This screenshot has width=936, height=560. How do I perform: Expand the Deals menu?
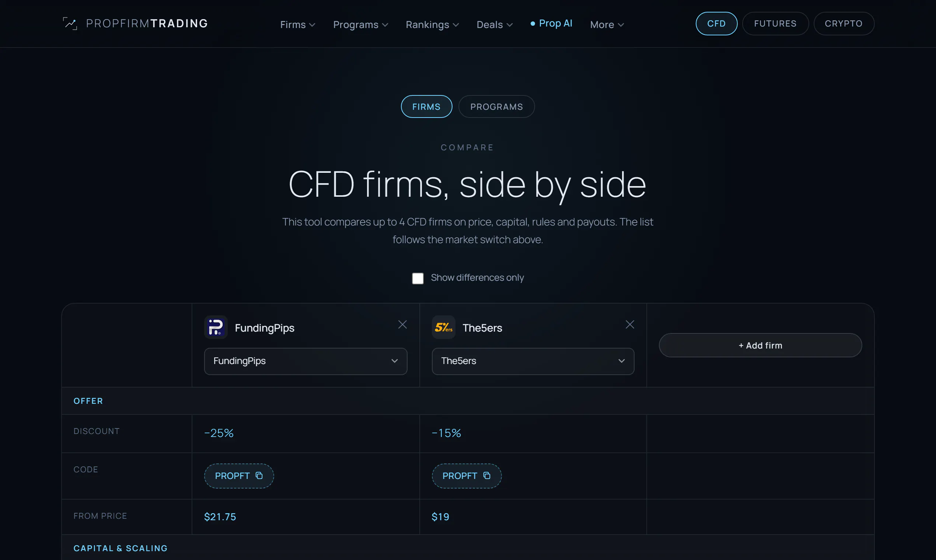coord(495,25)
